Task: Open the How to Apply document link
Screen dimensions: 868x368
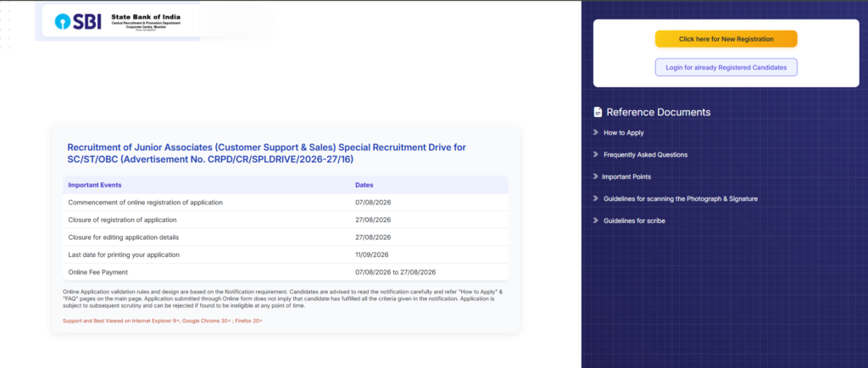Action: click(623, 133)
